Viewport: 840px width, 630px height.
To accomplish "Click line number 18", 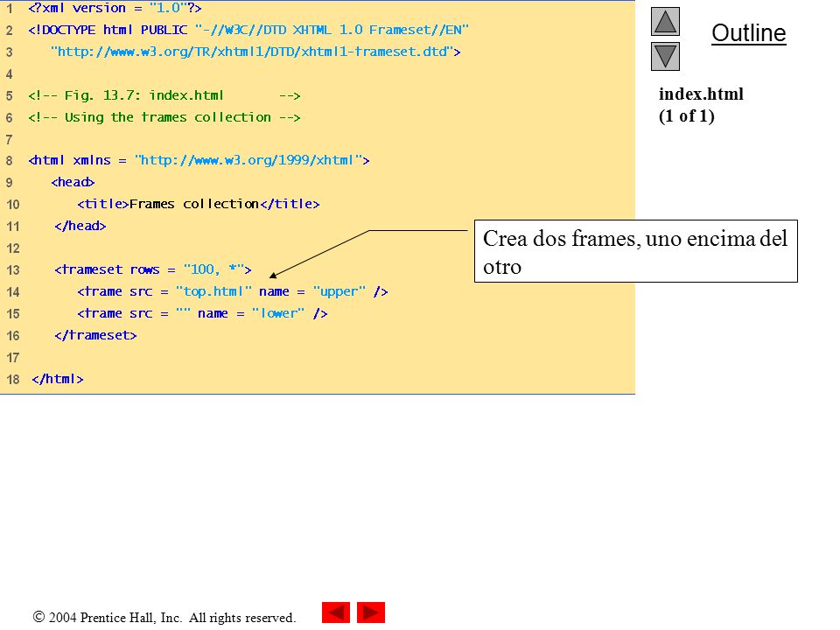I will [13, 379].
